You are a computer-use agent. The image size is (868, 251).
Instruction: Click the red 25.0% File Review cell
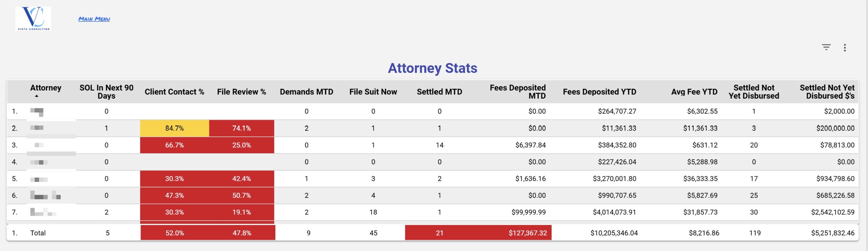coord(241,145)
